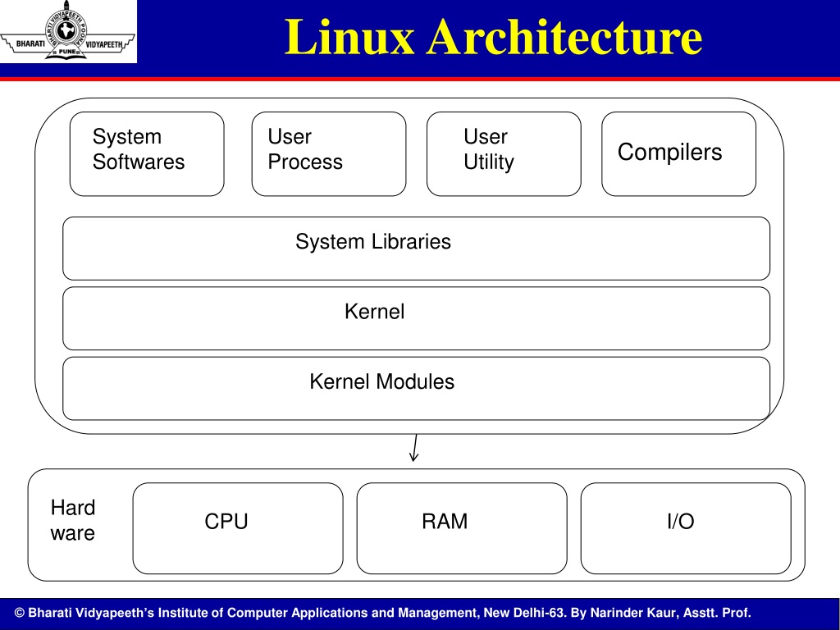The height and width of the screenshot is (630, 840).
Task: Click the 'Hard ware' label
Action: pyautogui.click(x=73, y=520)
